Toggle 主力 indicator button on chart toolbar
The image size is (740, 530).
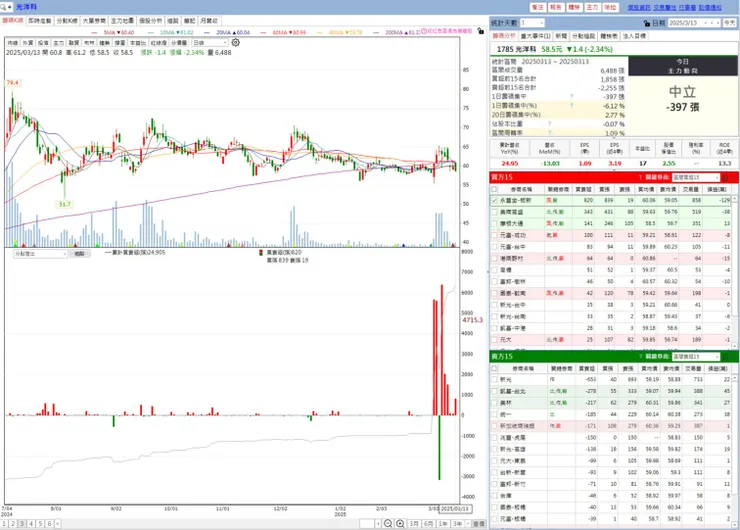pos(59,42)
